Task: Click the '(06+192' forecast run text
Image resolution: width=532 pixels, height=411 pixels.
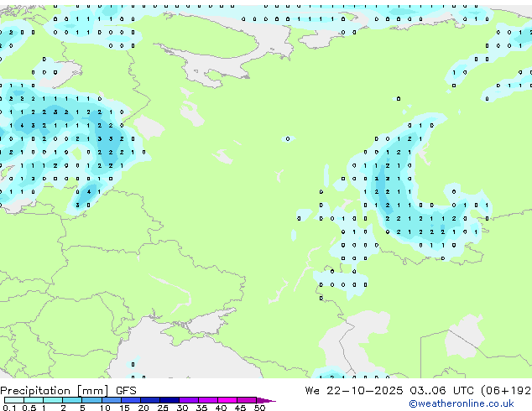Action: 506,391
